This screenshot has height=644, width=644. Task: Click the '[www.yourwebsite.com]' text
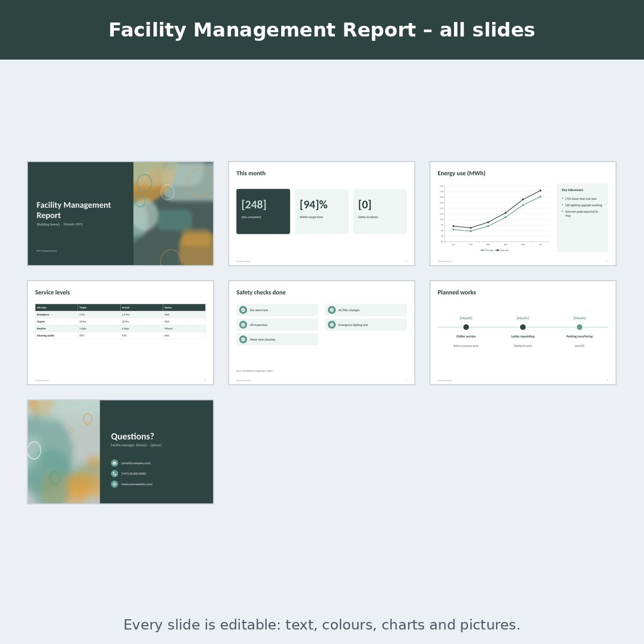tap(137, 484)
